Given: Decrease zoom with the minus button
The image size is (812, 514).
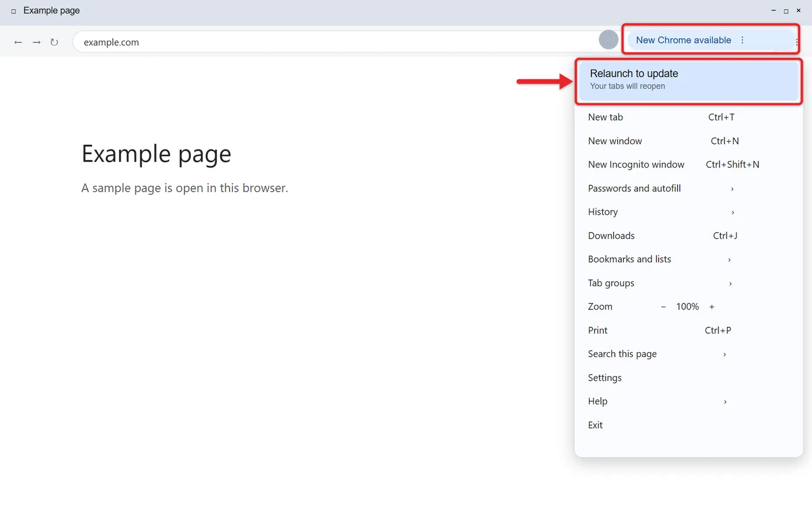Looking at the screenshot, I should point(664,307).
